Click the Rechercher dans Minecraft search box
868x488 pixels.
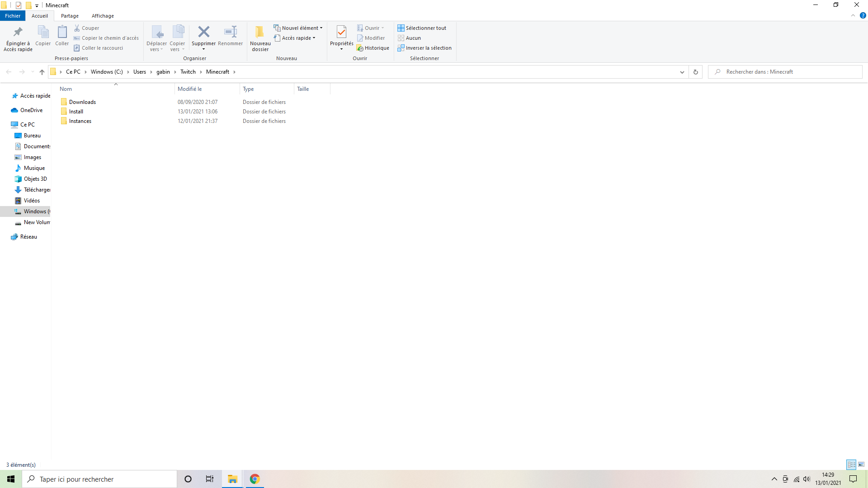coord(785,72)
